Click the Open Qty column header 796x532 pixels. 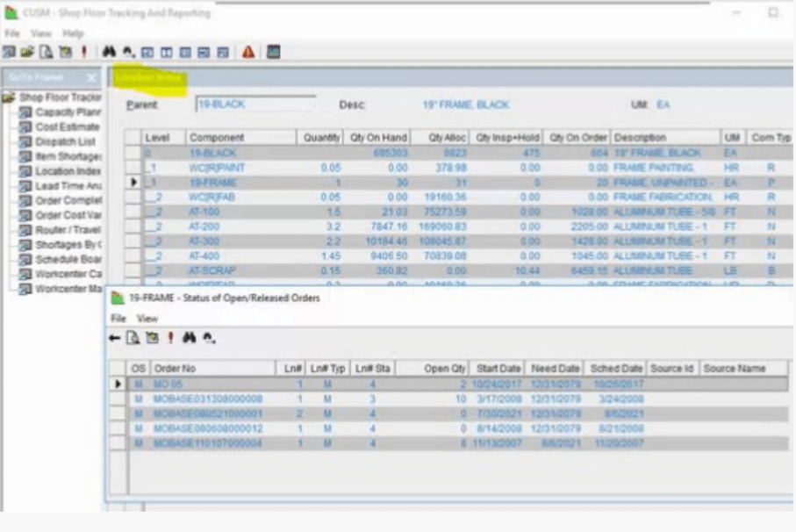pos(432,369)
